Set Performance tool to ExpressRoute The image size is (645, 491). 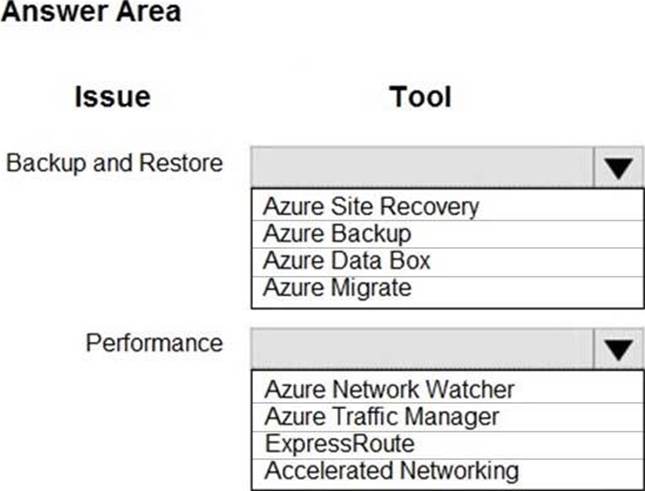[339, 443]
